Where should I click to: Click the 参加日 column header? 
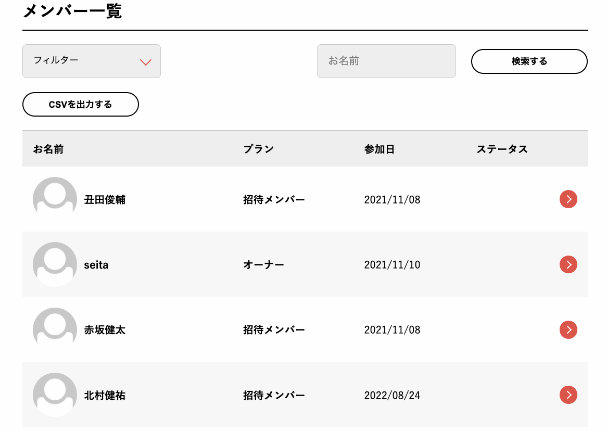(379, 149)
